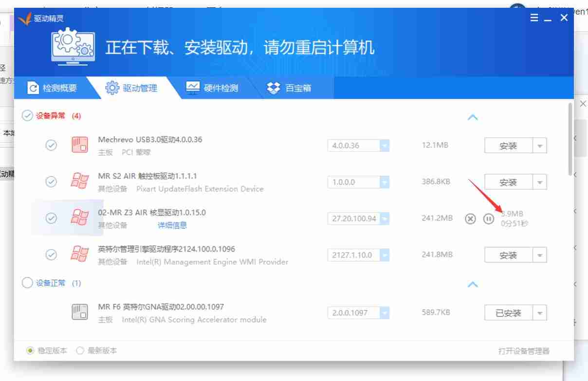The image size is (588, 381).
Task: Install the 英特尔管理引擎 driver
Action: pyautogui.click(x=508, y=255)
